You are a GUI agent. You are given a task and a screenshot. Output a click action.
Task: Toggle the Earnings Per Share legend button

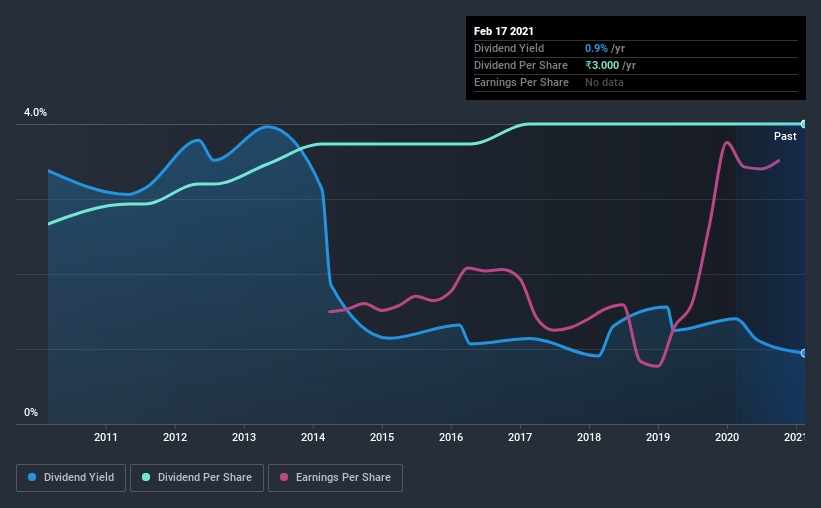(x=335, y=478)
